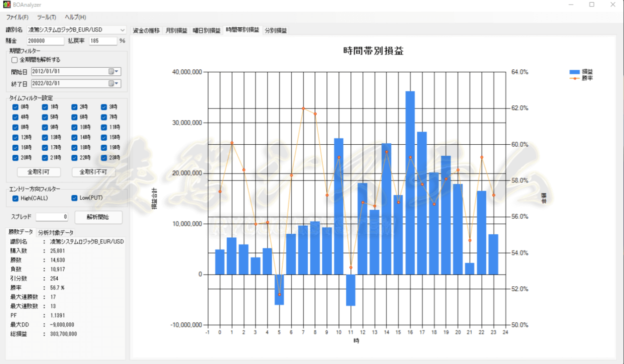The image size is (624, 364).
Task: Toggle the 9時 time filter checkbox
Action: (45, 128)
